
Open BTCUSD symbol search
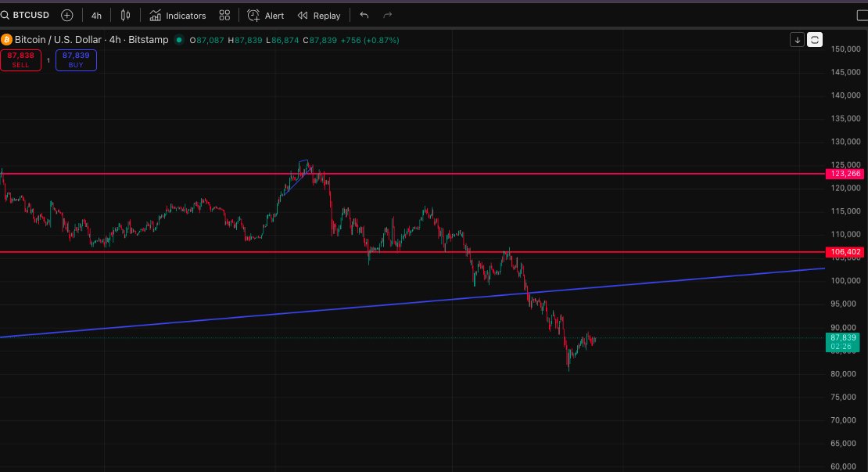coord(26,15)
